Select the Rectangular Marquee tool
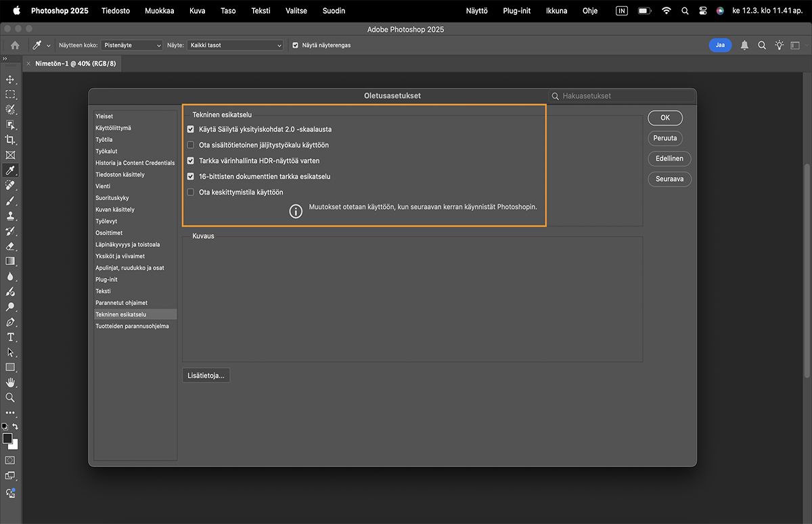812x524 pixels. [10, 95]
